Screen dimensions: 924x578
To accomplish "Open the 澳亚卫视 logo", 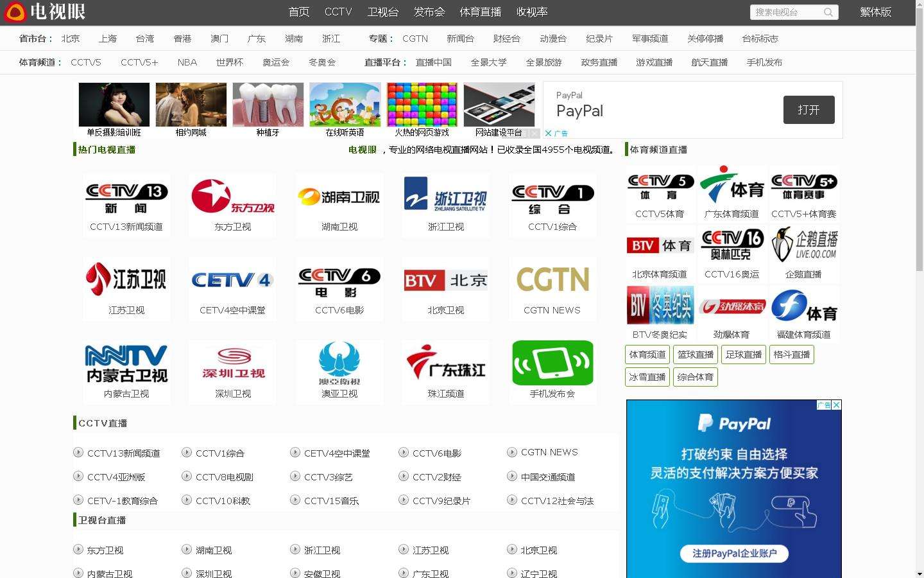I will 339,363.
